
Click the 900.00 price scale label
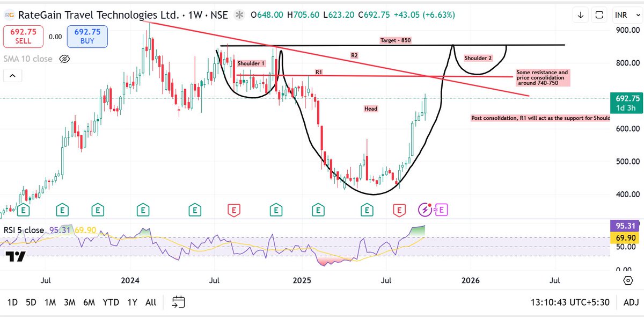click(627, 30)
